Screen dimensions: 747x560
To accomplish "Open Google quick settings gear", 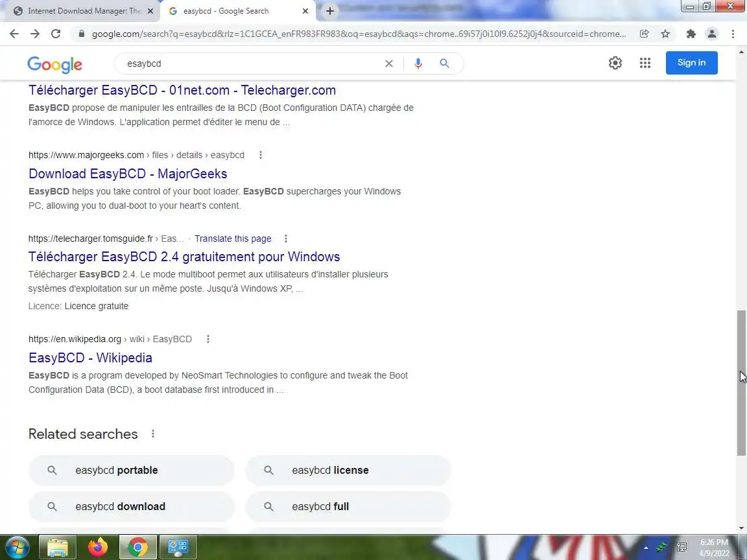I will [615, 63].
